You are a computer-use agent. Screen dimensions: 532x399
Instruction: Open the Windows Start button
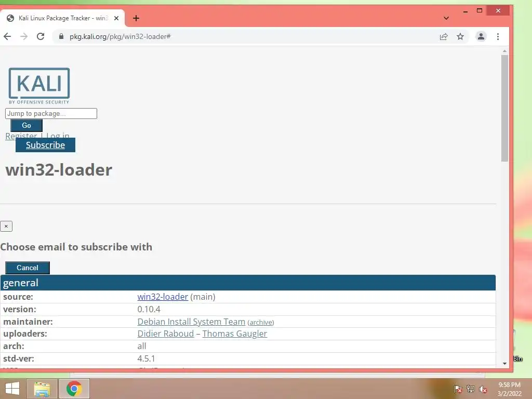click(12, 389)
